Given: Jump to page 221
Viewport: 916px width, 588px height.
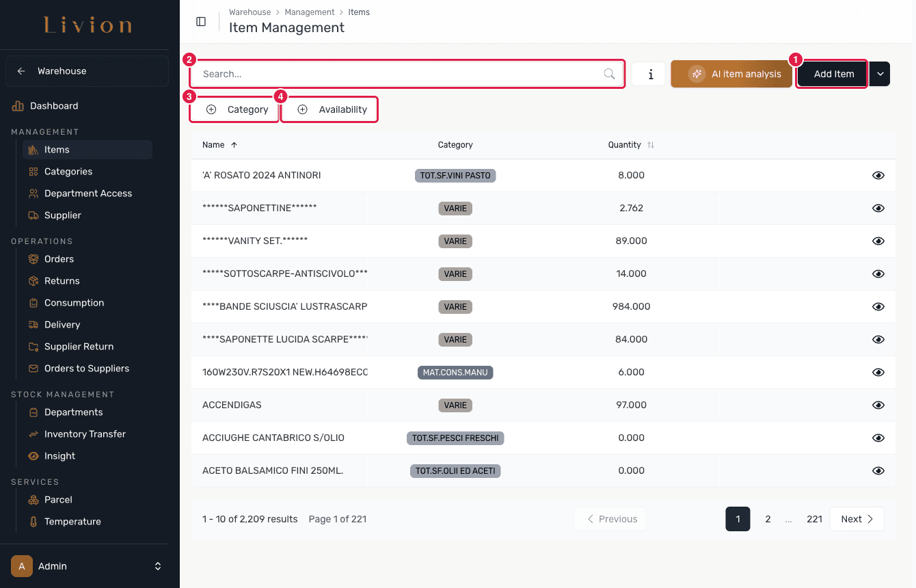Looking at the screenshot, I should (x=814, y=519).
